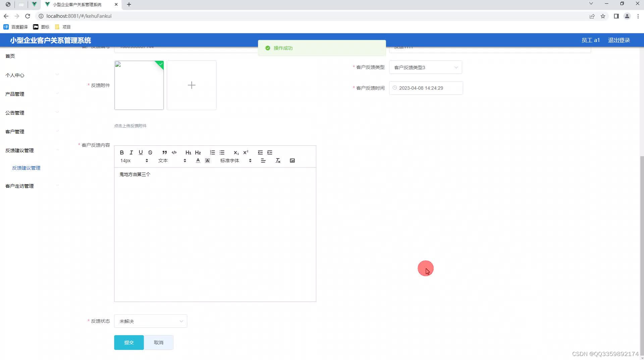This screenshot has height=360, width=644.
Task: Click the address bar URL
Action: (x=79, y=16)
